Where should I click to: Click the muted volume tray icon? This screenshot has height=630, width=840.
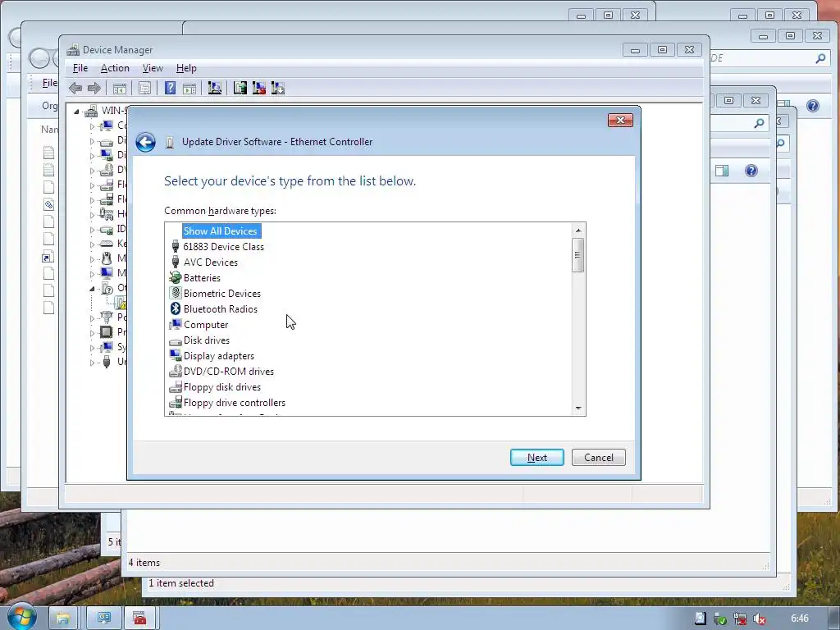pyautogui.click(x=759, y=619)
